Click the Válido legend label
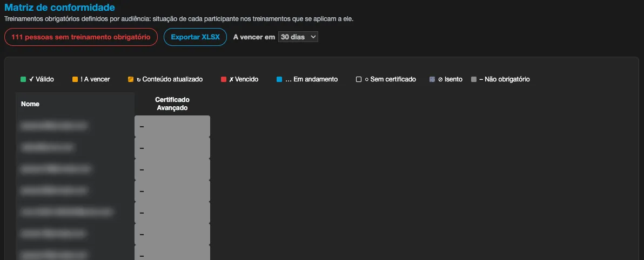644x260 pixels. tap(42, 79)
